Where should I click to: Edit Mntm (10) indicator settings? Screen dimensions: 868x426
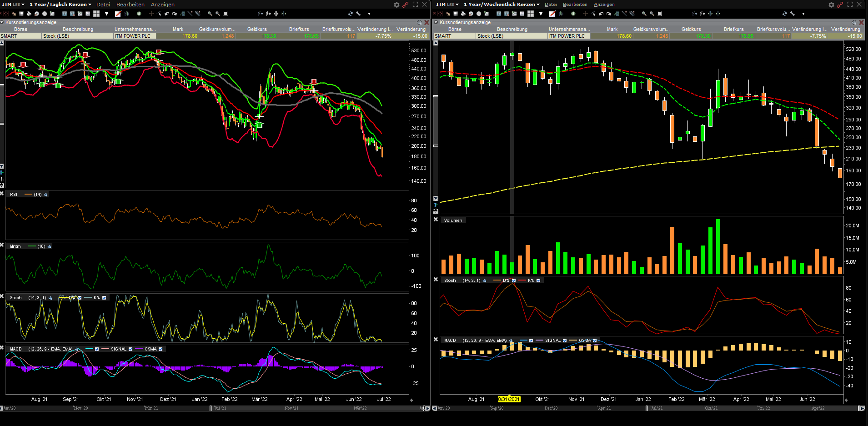(x=49, y=246)
